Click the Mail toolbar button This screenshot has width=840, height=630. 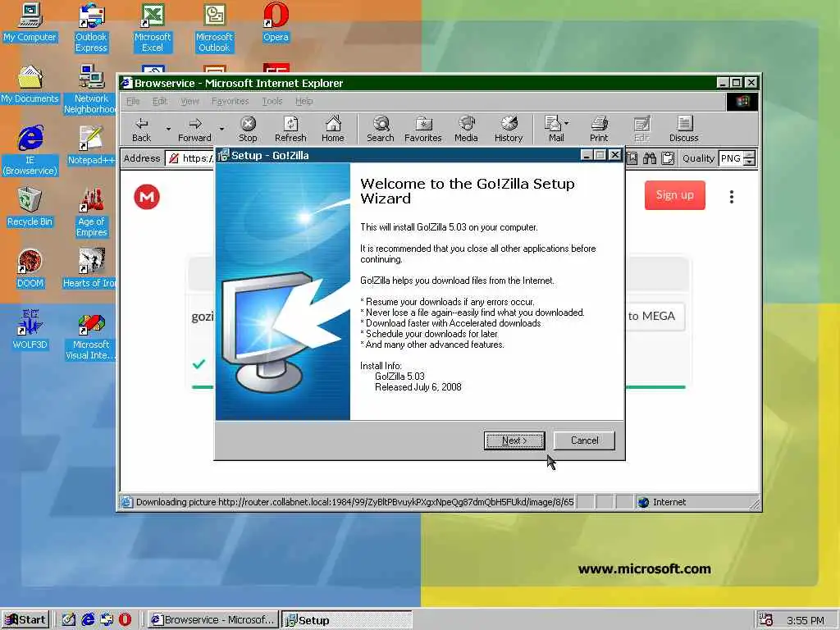[554, 130]
